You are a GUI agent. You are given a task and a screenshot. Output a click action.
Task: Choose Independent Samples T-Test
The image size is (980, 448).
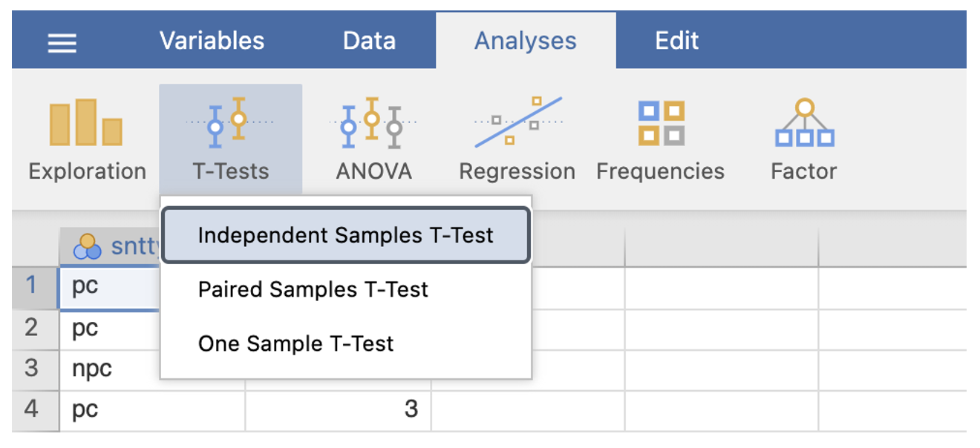click(345, 235)
